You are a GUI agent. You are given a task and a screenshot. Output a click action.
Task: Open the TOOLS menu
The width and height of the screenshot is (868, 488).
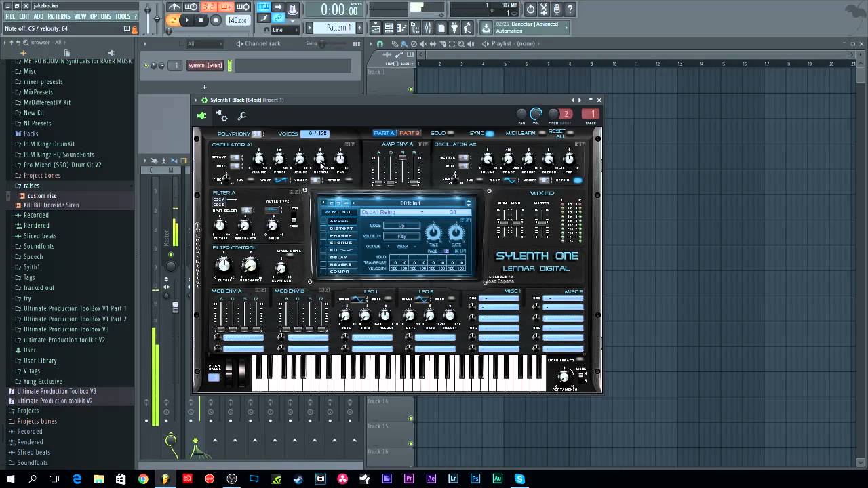pyautogui.click(x=123, y=16)
